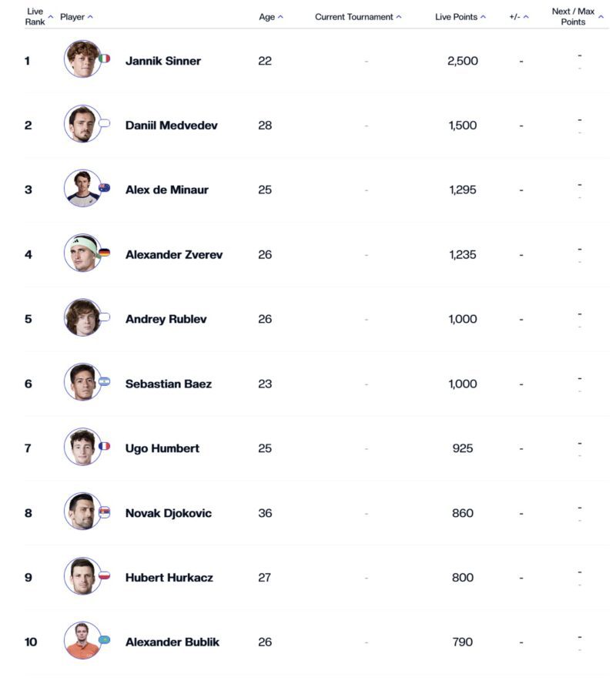Viewport: 616px width, 681px height.
Task: Open Novak Djokovic's player name link
Action: pyautogui.click(x=169, y=513)
